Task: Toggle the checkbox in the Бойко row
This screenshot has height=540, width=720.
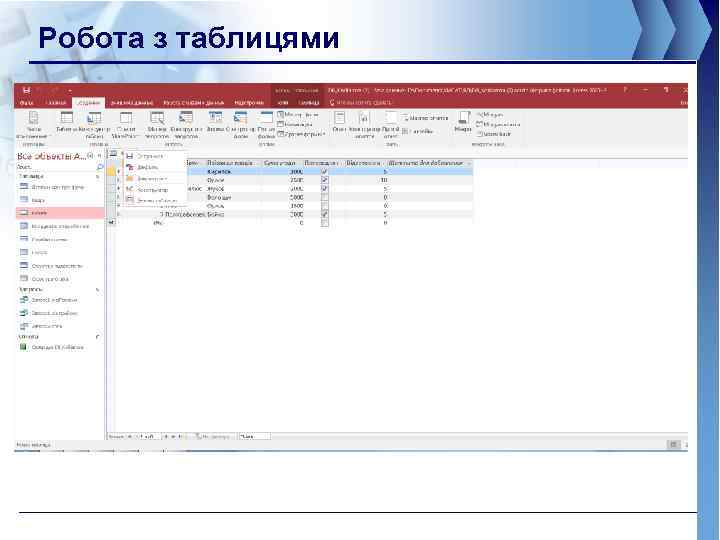Action: [325, 214]
